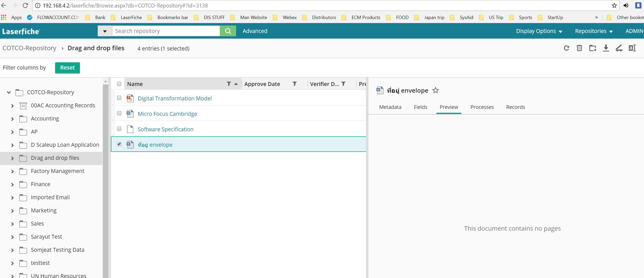
Task: Click the rename entry icon
Action: coord(632,48)
